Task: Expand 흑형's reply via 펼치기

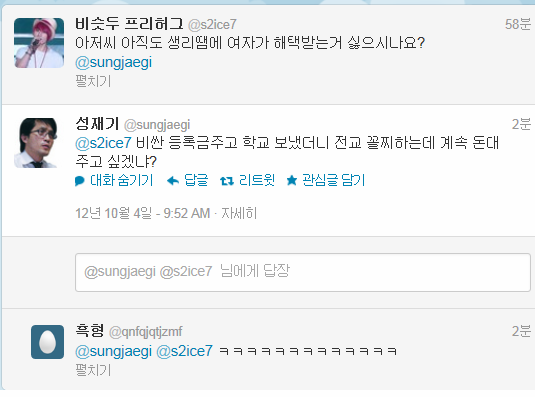Action: click(x=93, y=370)
